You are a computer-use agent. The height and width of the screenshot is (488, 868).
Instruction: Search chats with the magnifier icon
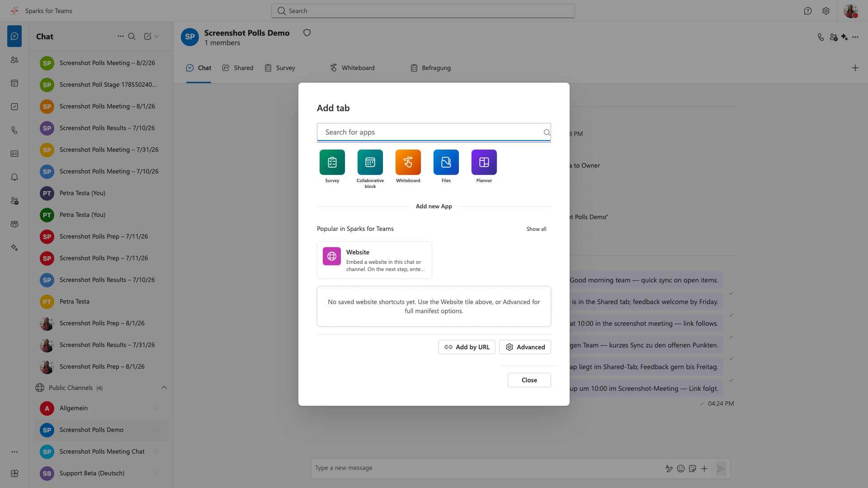[132, 36]
